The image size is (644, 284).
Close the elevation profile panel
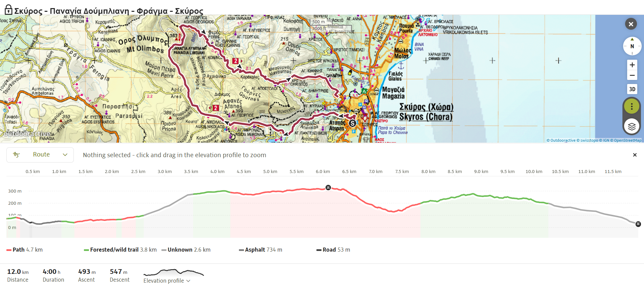635,155
